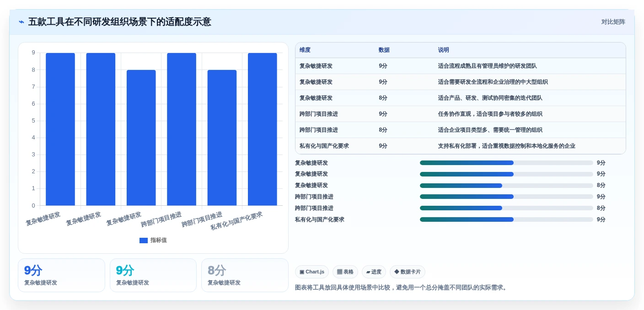Click the 维度 table column header
644x310 pixels.
(305, 50)
